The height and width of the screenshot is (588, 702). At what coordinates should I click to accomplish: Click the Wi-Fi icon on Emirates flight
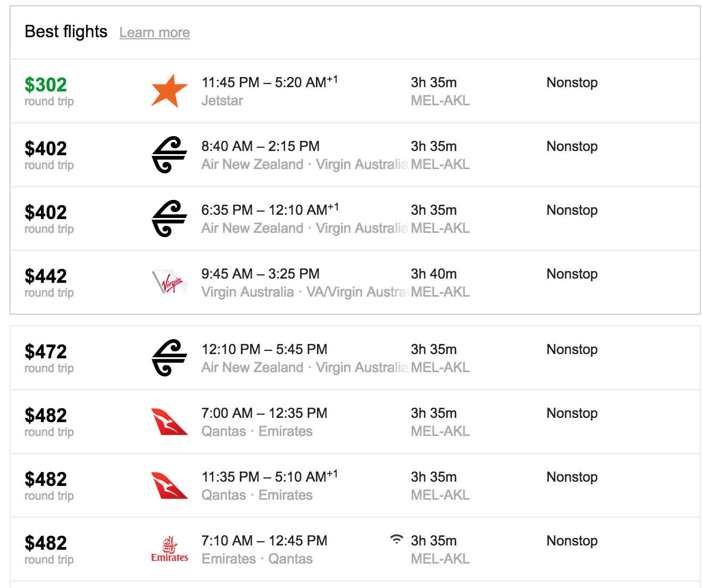pos(396,539)
